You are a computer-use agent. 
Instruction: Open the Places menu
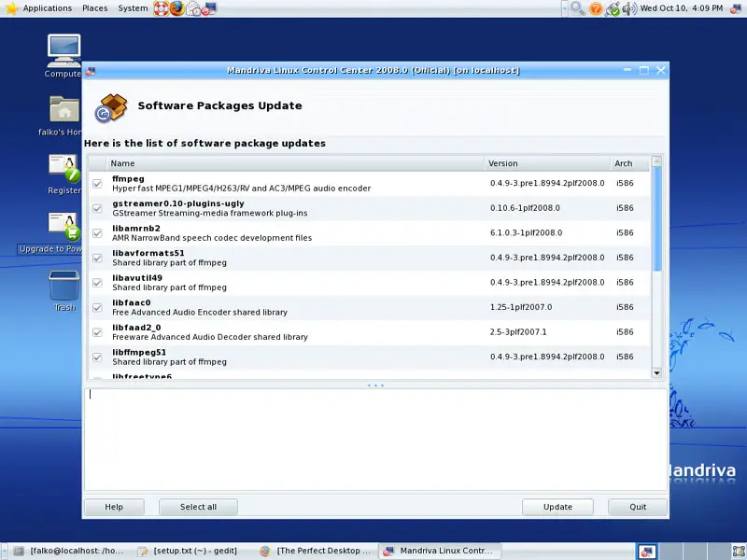click(94, 8)
